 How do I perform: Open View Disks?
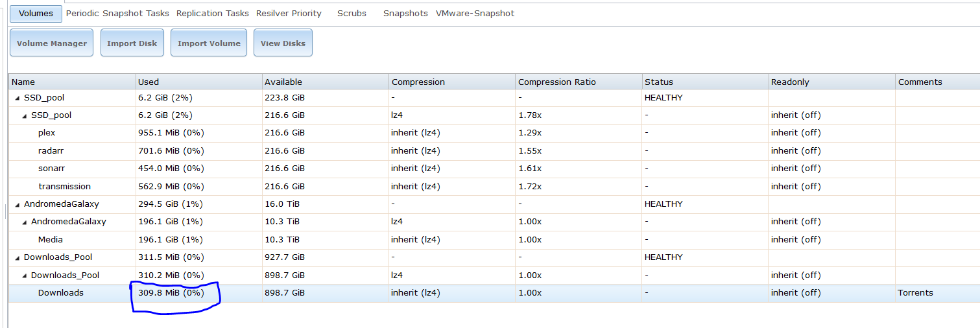coord(283,43)
